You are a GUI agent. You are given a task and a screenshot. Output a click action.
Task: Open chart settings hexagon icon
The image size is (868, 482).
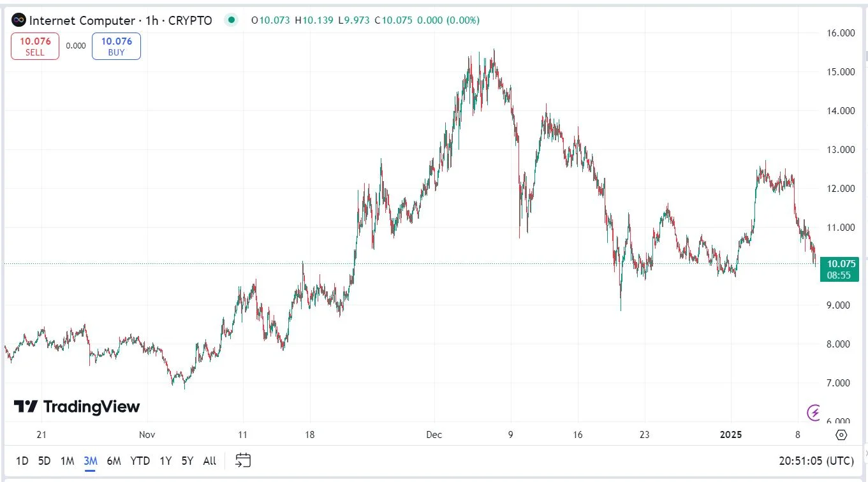click(x=841, y=435)
